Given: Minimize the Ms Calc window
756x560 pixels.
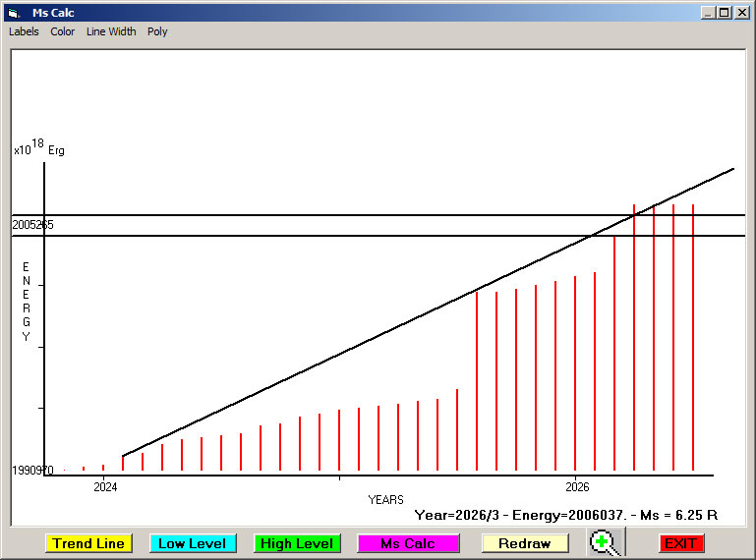Looking at the screenshot, I should click(x=708, y=13).
